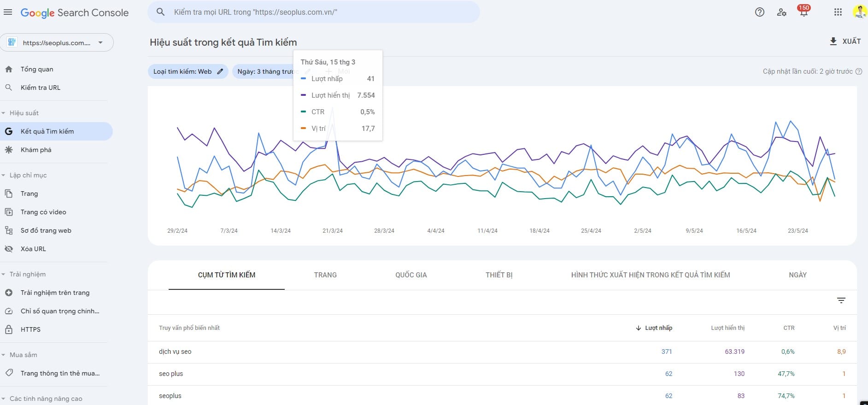
Task: Switch to the QUỐC GIA tab
Action: click(x=411, y=275)
